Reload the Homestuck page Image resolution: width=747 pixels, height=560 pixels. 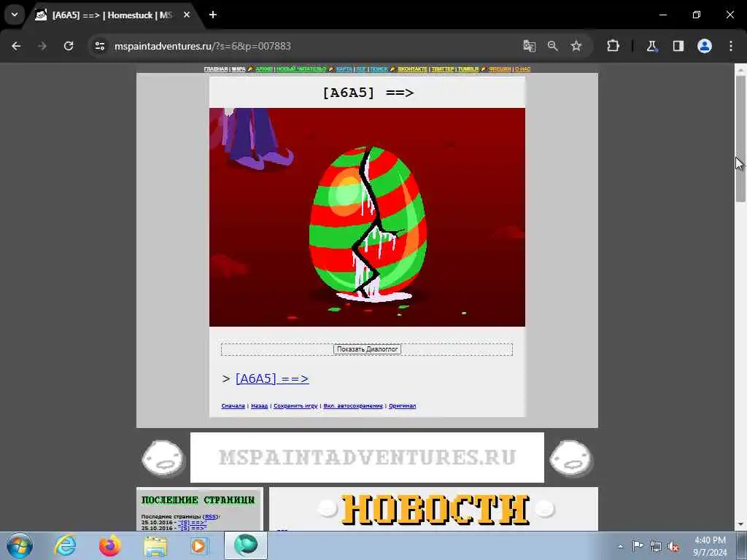coord(69,46)
